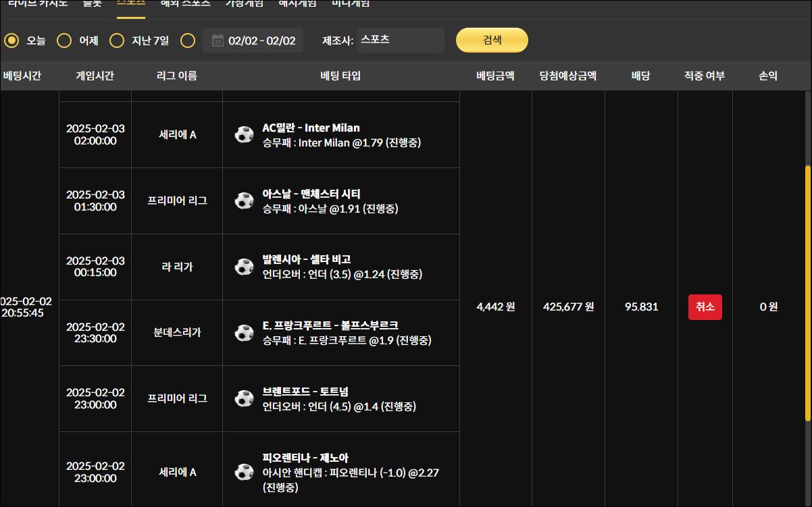Click the 베팅금액 column header
812x507 pixels.
tap(495, 76)
